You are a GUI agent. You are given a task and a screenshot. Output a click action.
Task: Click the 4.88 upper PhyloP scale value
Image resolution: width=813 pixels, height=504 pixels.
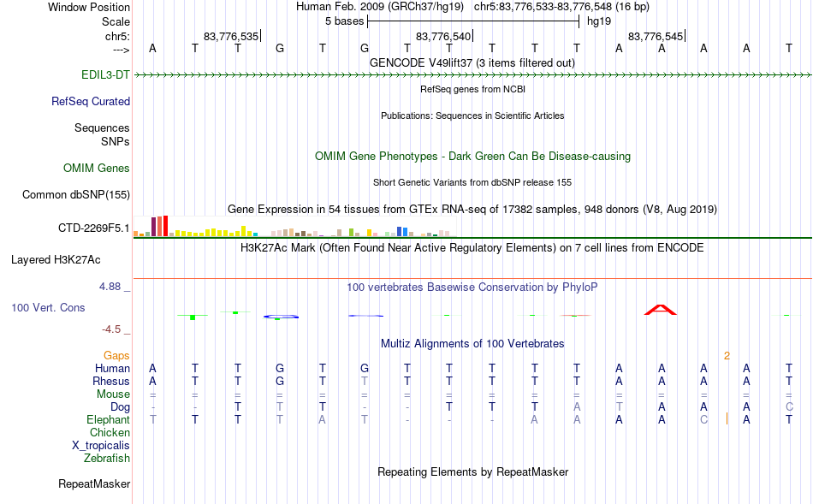pos(110,287)
